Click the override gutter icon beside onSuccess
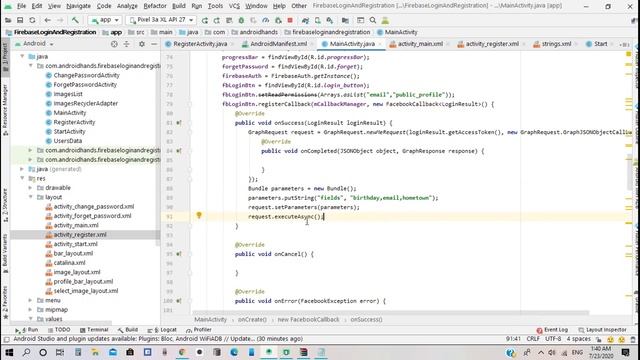The image size is (640, 360). tap(179, 122)
